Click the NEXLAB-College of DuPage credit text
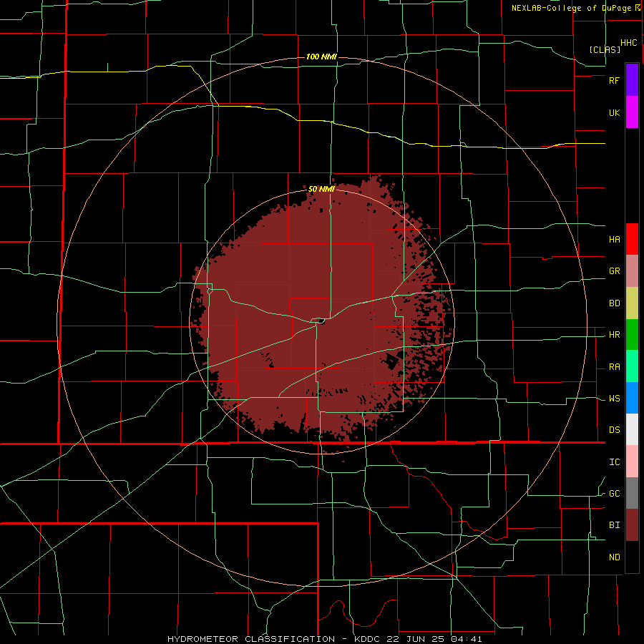644x644 pixels. (571, 8)
